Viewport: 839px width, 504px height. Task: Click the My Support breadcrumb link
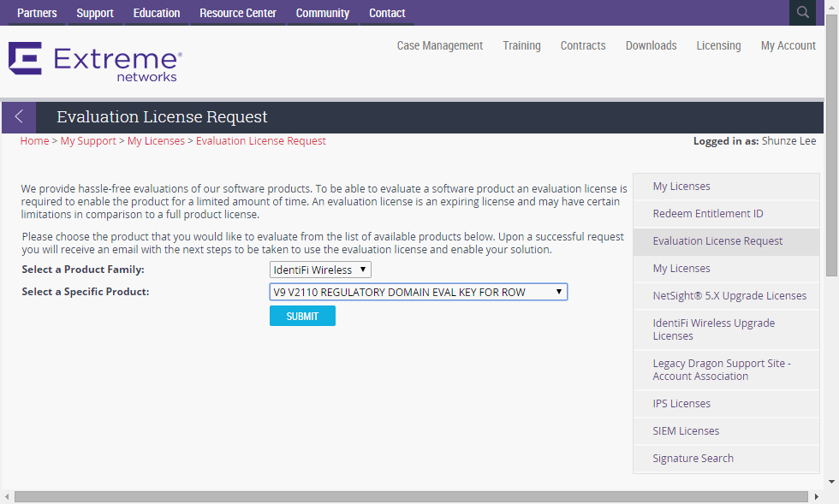point(88,140)
